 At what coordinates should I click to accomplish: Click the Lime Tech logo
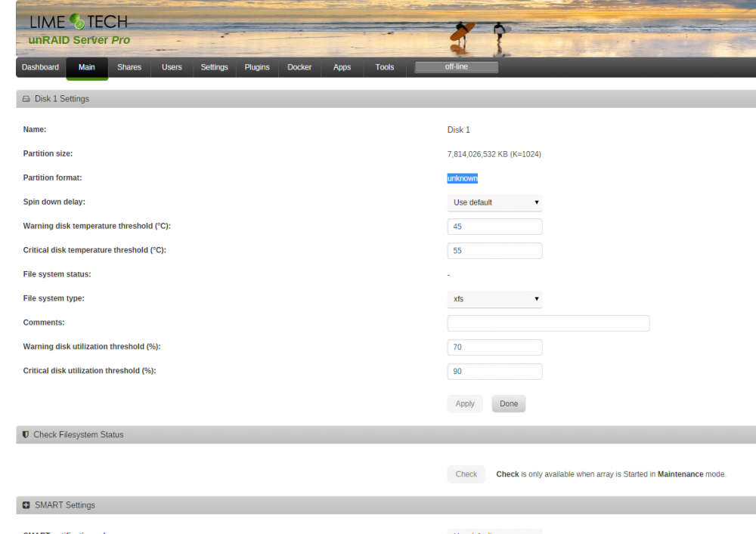(79, 22)
